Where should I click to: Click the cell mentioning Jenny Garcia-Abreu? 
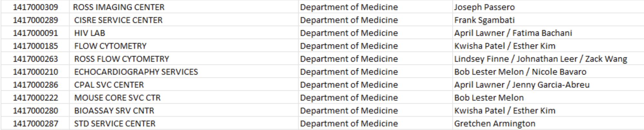coord(522,85)
